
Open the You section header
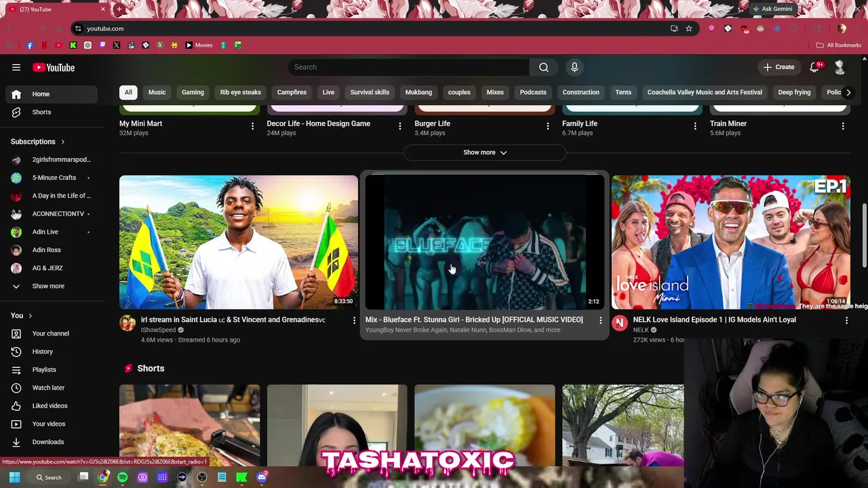point(22,315)
